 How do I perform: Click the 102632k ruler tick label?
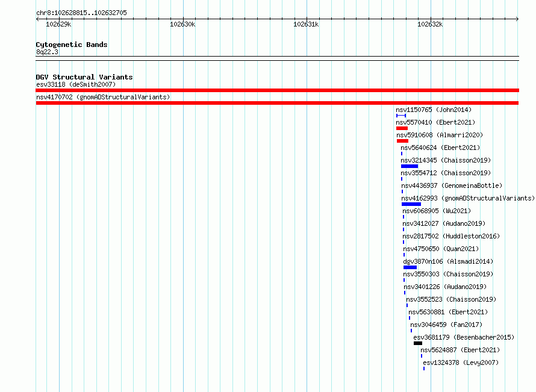click(x=430, y=24)
